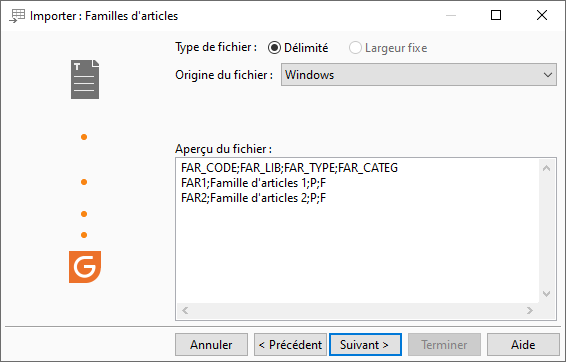566x362 pixels.
Task: Click the fourth orange step dot above logo
Action: [84, 235]
